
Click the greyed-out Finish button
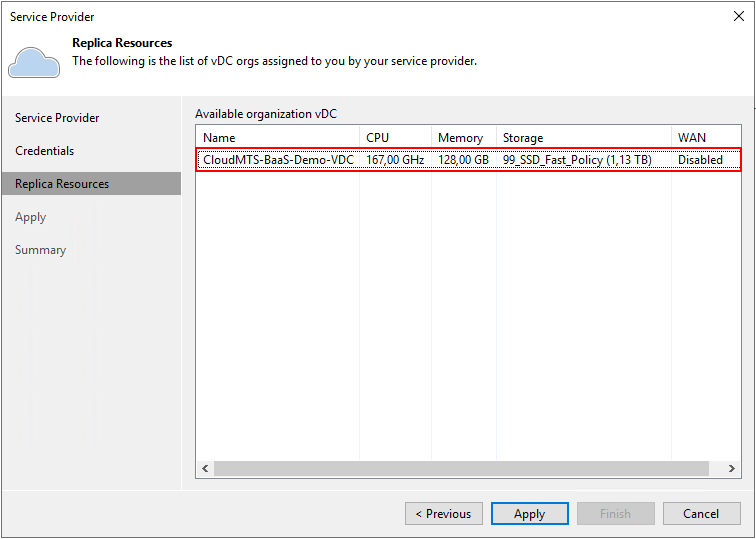click(x=615, y=514)
